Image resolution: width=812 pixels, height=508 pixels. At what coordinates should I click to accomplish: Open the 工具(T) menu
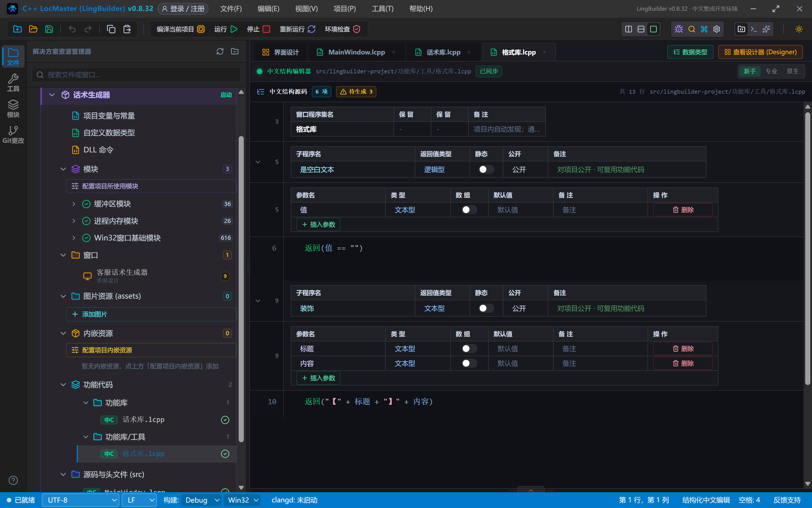click(x=383, y=9)
